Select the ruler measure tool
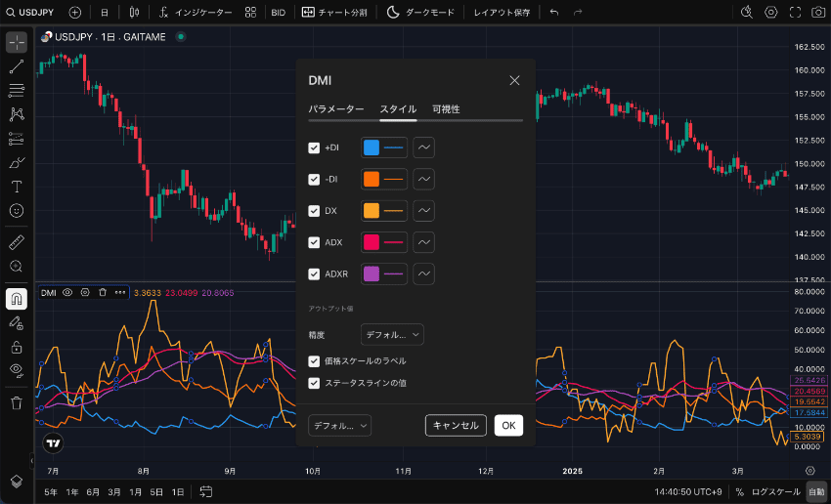Screen dimensions: 831x504 tap(17, 243)
